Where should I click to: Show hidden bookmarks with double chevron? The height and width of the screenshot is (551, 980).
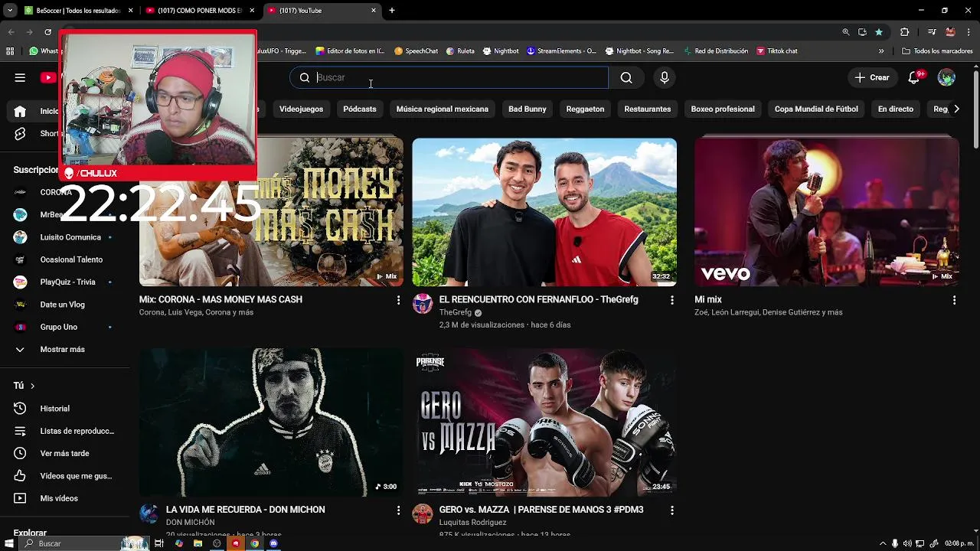tap(881, 51)
